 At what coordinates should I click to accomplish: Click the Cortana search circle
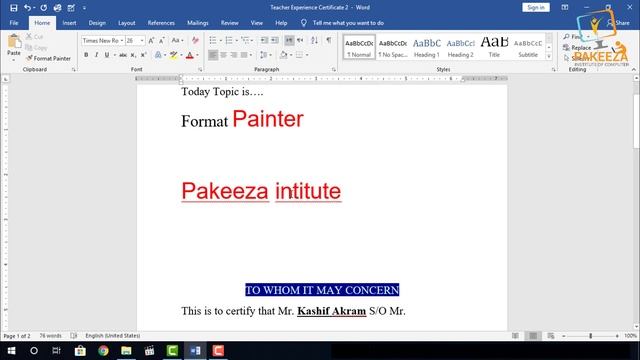34,351
